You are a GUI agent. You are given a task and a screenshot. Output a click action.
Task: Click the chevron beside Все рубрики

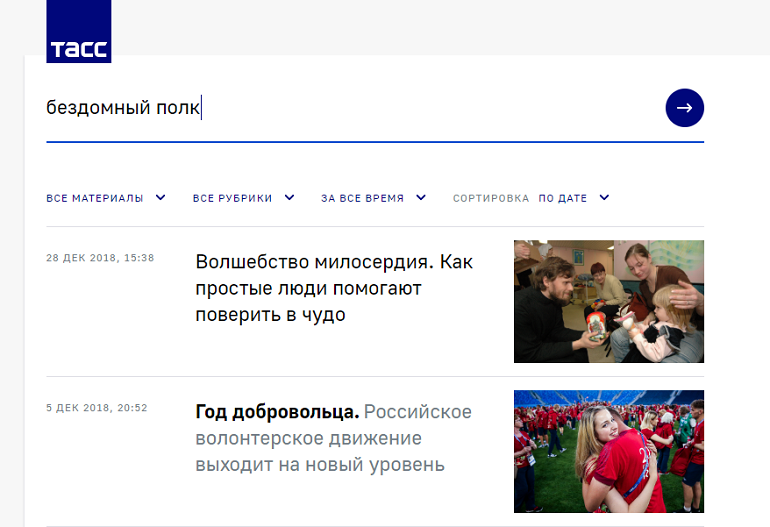pos(289,198)
